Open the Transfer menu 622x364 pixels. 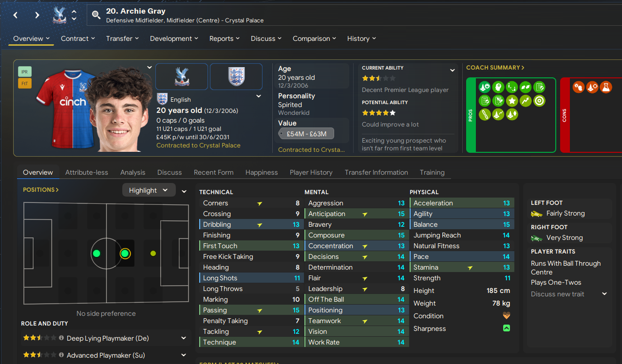click(x=122, y=38)
